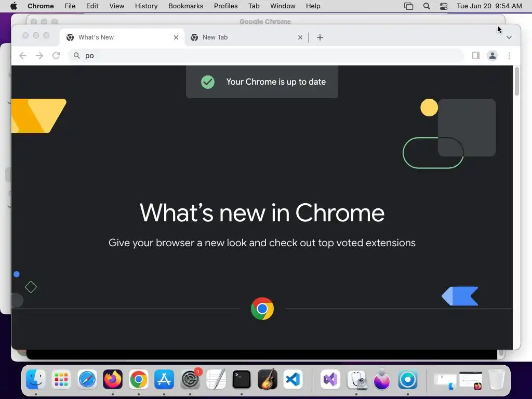Toggle the Chrome side panel
Screen dimensions: 532x399
476,56
